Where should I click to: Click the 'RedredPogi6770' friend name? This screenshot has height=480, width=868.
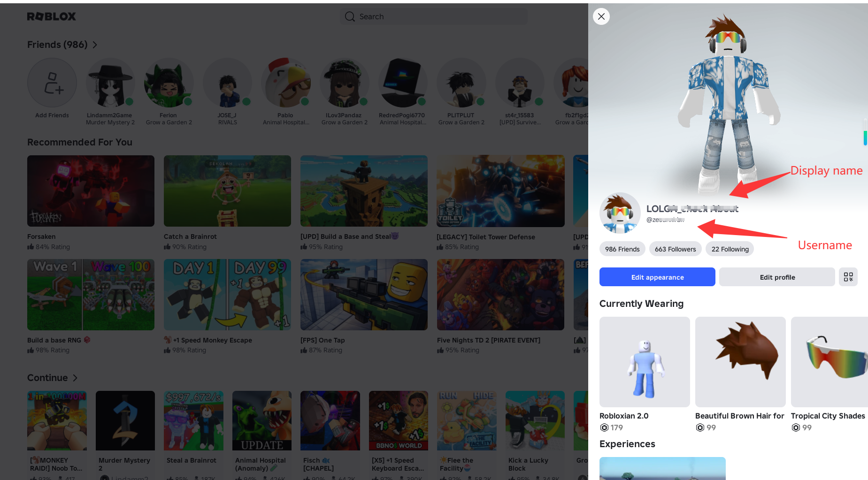(402, 115)
